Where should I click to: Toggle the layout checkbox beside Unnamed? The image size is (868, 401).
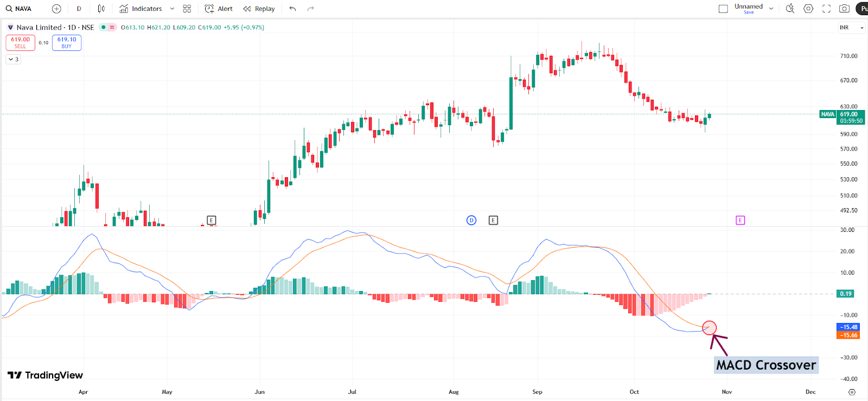pyautogui.click(x=723, y=9)
